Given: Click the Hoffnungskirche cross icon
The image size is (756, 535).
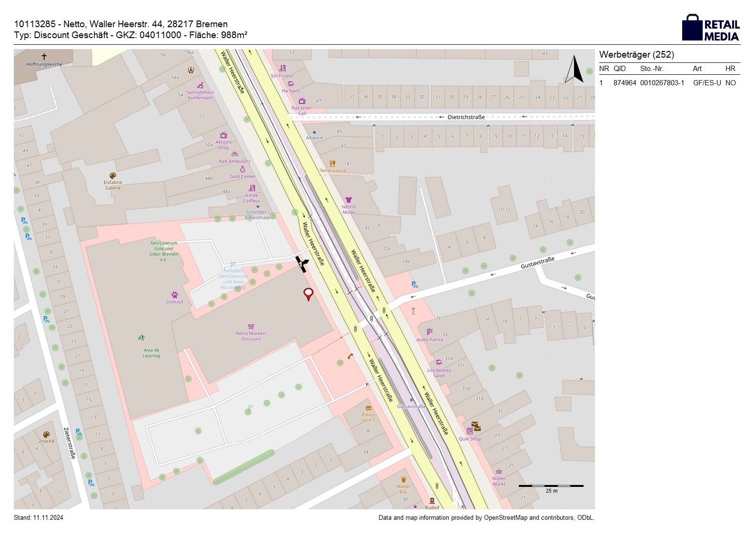Looking at the screenshot, I should (x=44, y=57).
